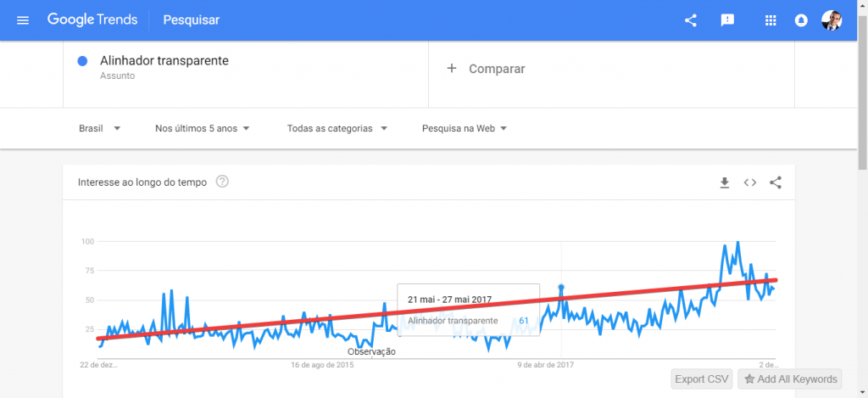
Task: Open the Nos últimos 5 anos dropdown
Action: click(x=203, y=129)
